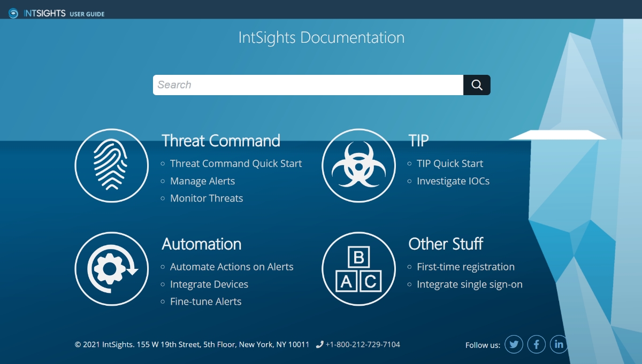Viewport: 642px width, 364px height.
Task: Open the LinkedIn social icon
Action: pos(559,344)
